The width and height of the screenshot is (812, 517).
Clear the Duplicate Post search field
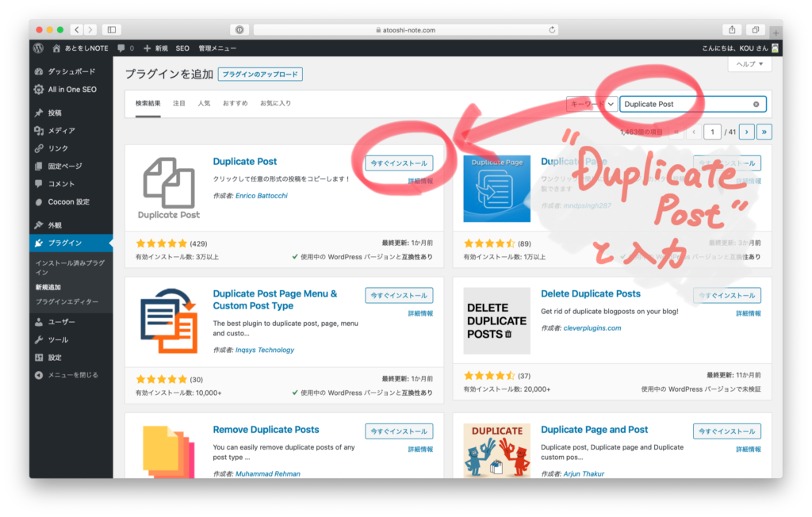click(x=756, y=104)
